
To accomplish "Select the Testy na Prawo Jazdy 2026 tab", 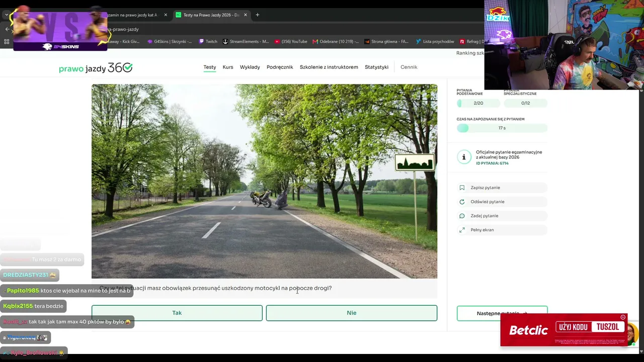I will [210, 15].
